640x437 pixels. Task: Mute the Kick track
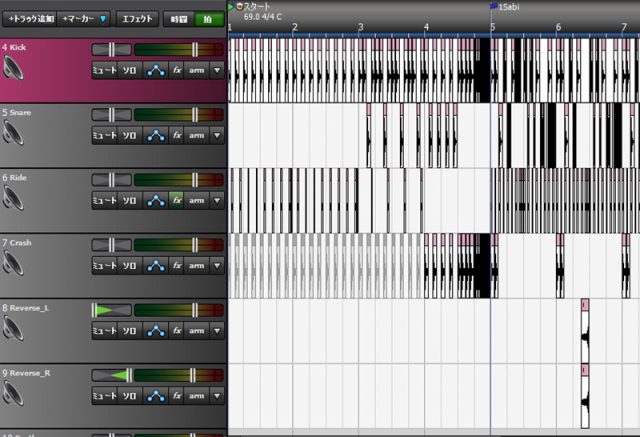tap(104, 69)
